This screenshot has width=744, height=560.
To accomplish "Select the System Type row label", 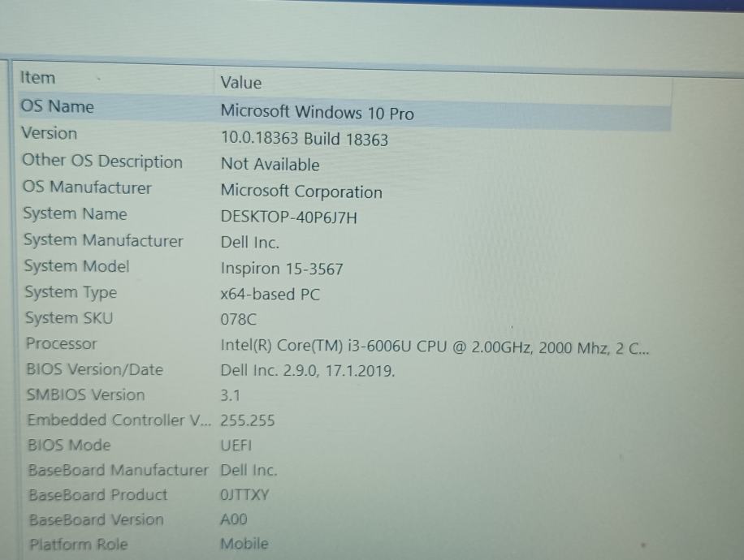I will click(x=70, y=292).
